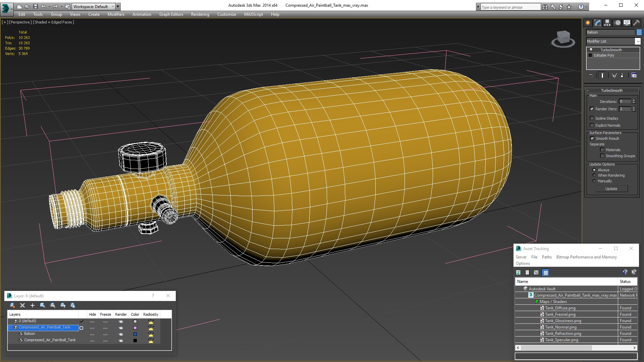This screenshot has height=362, width=644.
Task: Open the Graph Editors menu
Action: click(171, 14)
